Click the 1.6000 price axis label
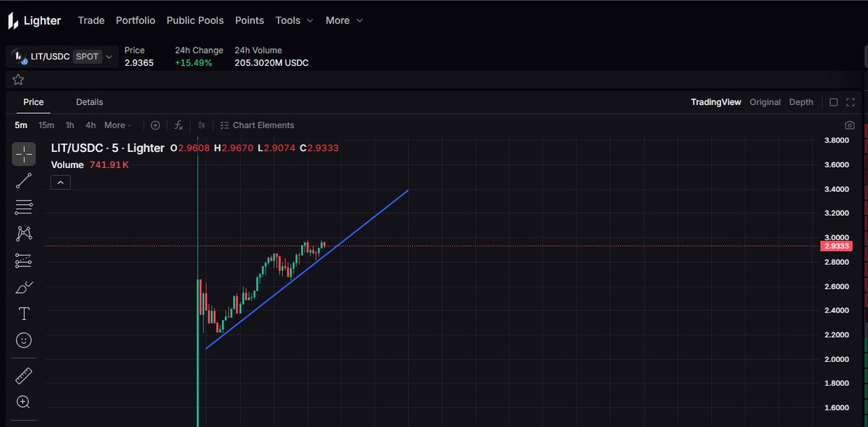Viewport: 868px width, 427px height. click(x=837, y=407)
